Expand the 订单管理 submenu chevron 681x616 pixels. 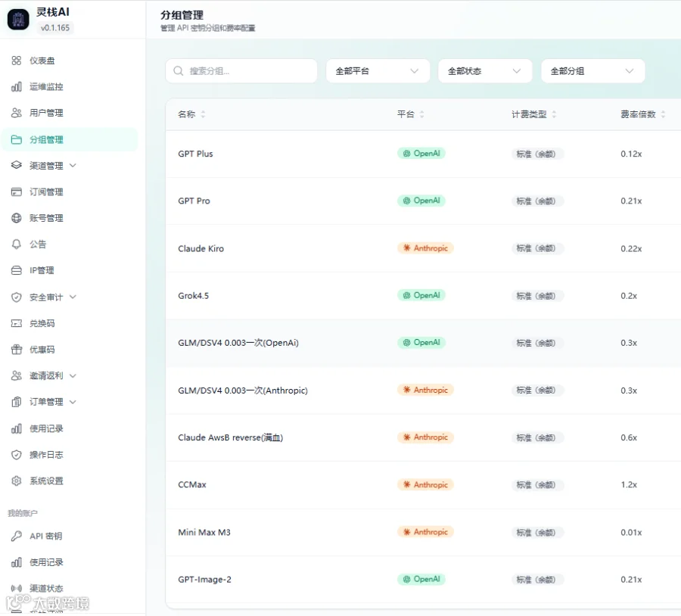pyautogui.click(x=73, y=402)
